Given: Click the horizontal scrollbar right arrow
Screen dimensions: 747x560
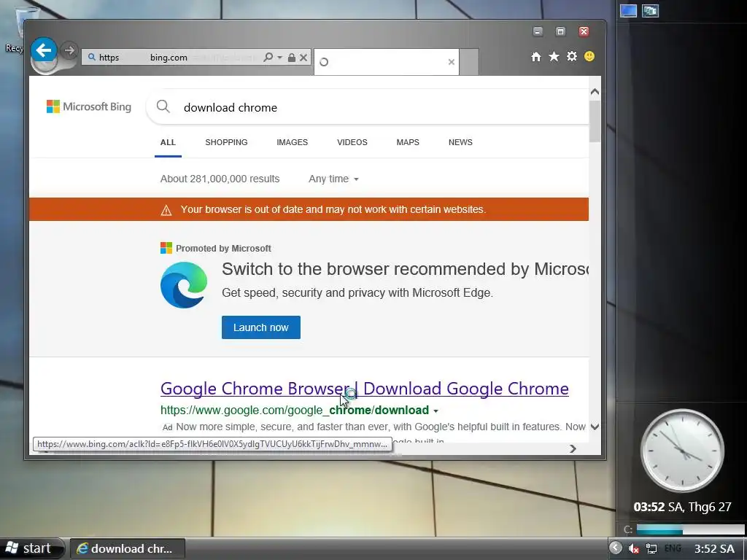Looking at the screenshot, I should pos(573,448).
